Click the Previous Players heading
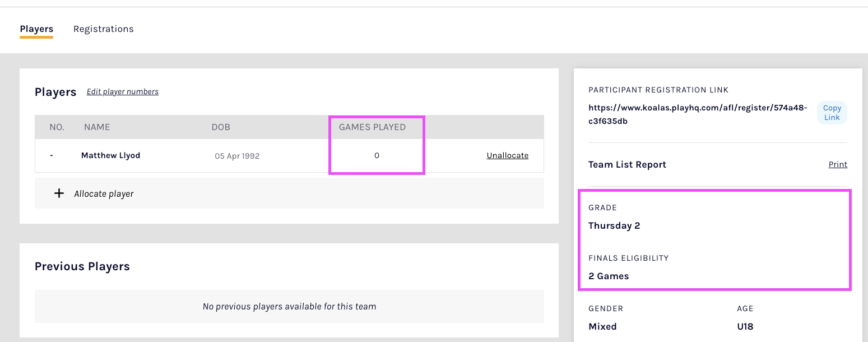Image resolution: width=868 pixels, height=342 pixels. coord(82,266)
